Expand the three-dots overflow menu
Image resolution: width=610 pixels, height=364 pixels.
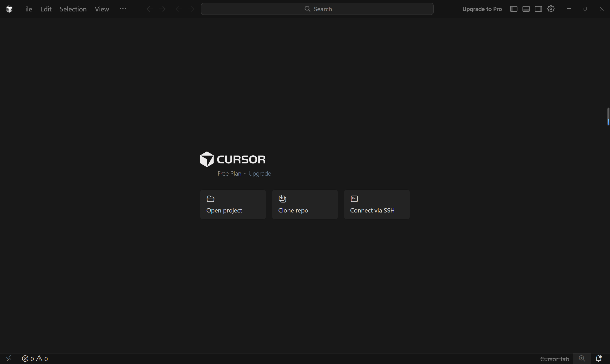[x=123, y=9]
